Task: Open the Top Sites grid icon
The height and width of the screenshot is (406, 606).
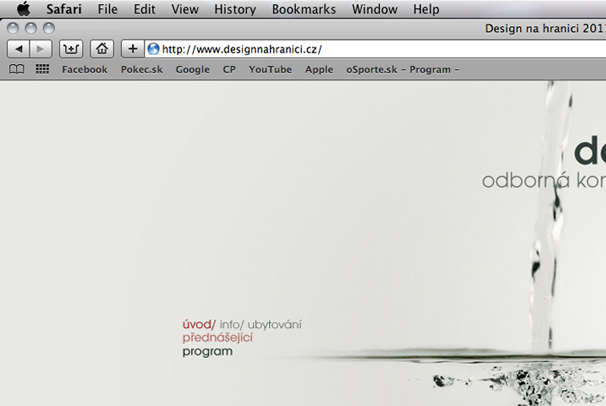Action: click(x=42, y=70)
